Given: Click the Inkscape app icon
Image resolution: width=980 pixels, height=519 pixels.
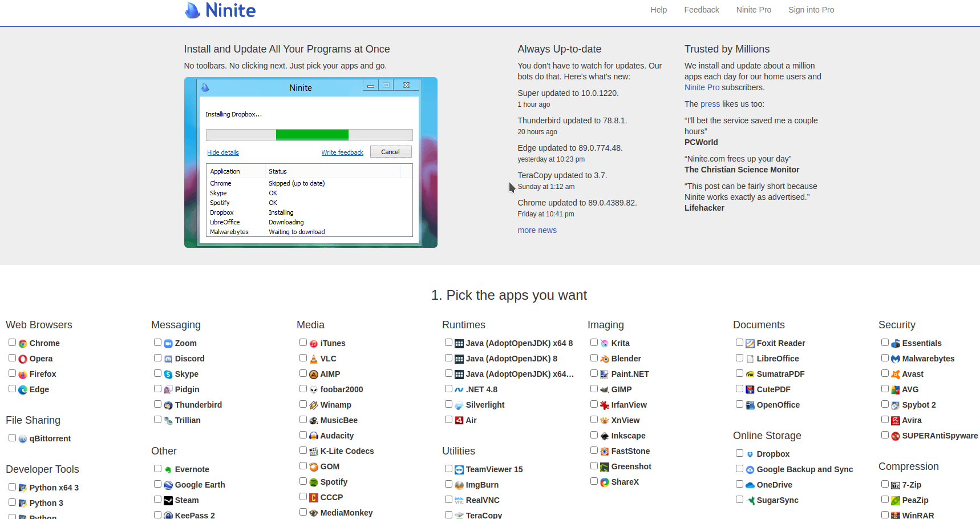Looking at the screenshot, I should pyautogui.click(x=605, y=436).
